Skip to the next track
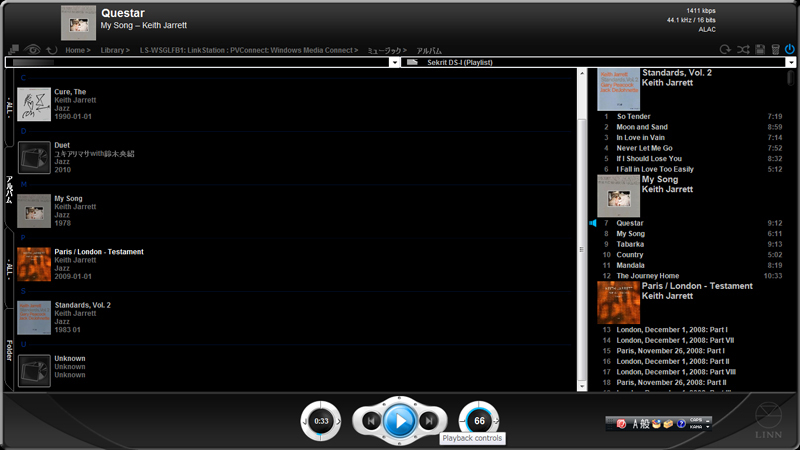The width and height of the screenshot is (800, 450). [x=429, y=422]
